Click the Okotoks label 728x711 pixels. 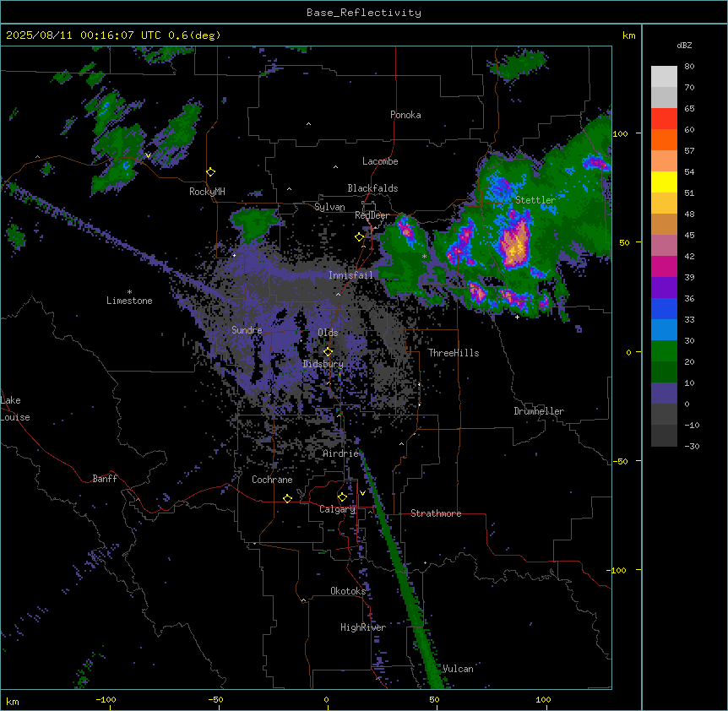coord(348,591)
